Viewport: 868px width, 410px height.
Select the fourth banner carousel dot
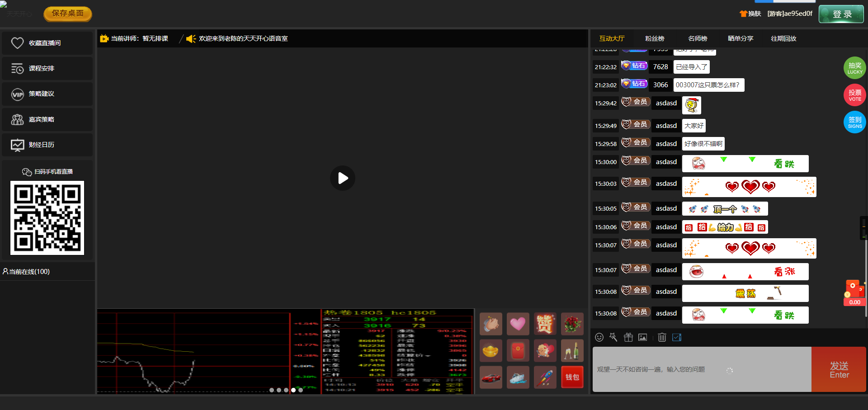(x=293, y=390)
